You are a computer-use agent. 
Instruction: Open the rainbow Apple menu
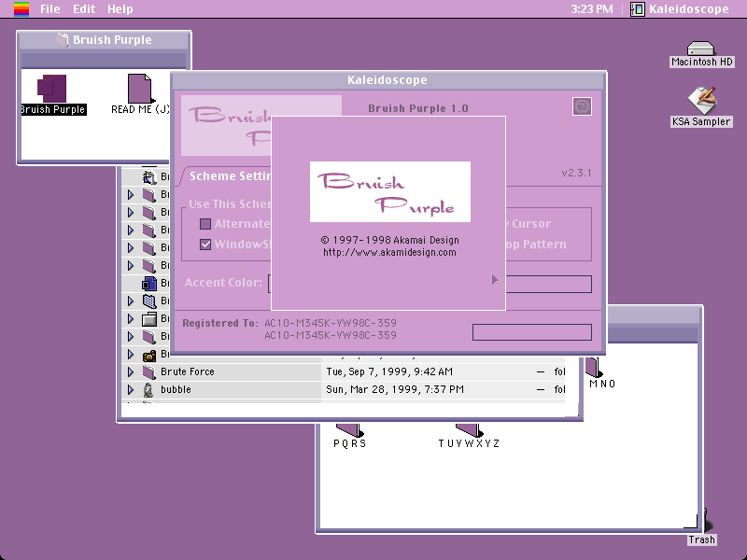point(21,8)
